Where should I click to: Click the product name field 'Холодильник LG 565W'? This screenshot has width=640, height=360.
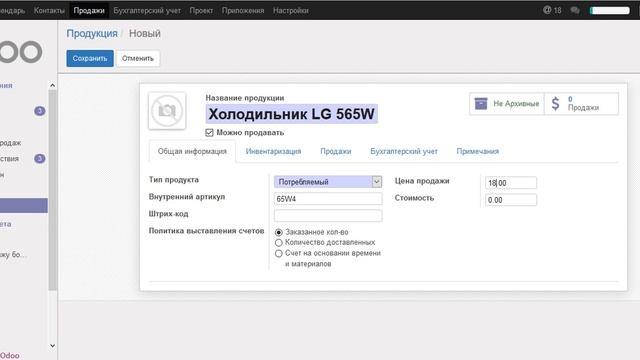pos(291,114)
